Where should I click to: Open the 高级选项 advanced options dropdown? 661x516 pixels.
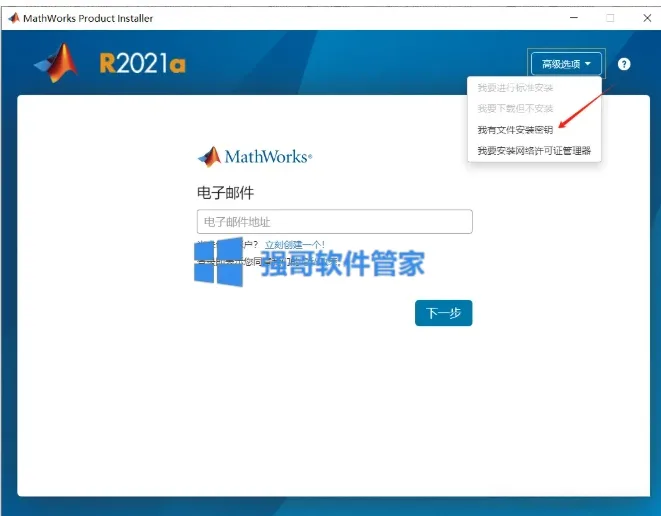pos(566,64)
